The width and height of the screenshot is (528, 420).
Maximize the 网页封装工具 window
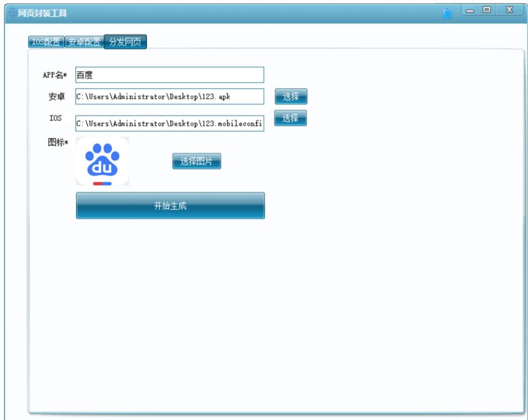click(486, 10)
